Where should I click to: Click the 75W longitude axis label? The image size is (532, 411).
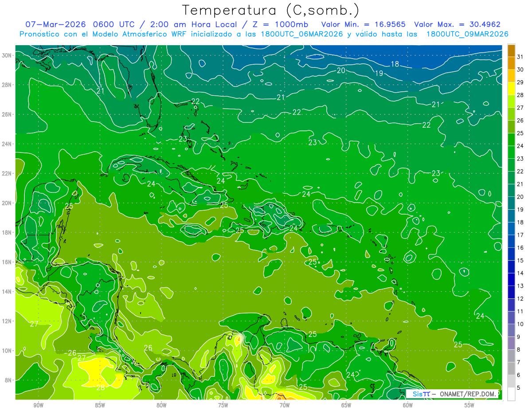click(x=223, y=406)
